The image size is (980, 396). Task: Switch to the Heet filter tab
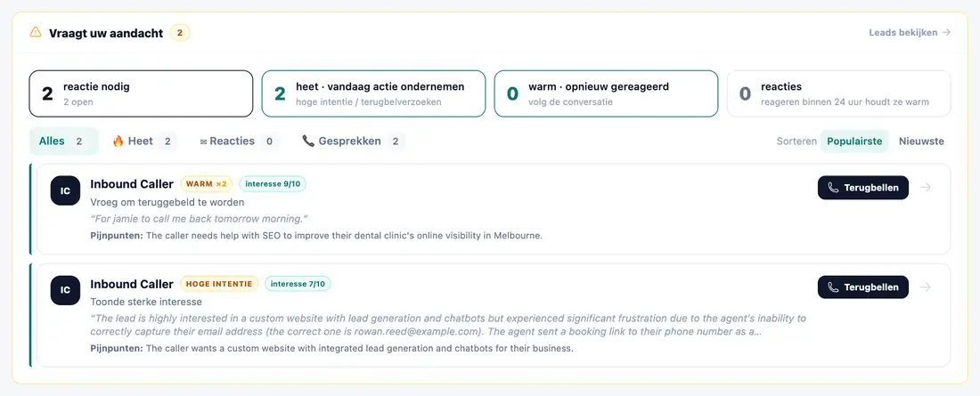[143, 141]
